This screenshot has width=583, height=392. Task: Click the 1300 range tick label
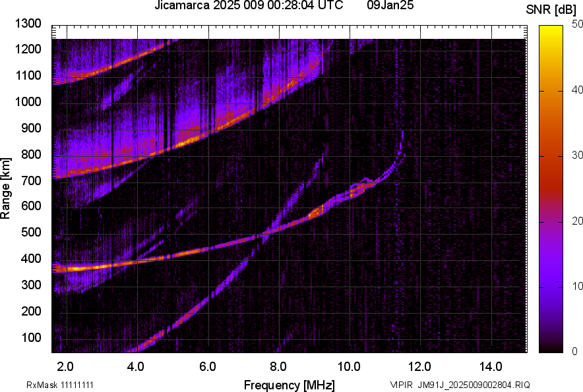pyautogui.click(x=30, y=24)
